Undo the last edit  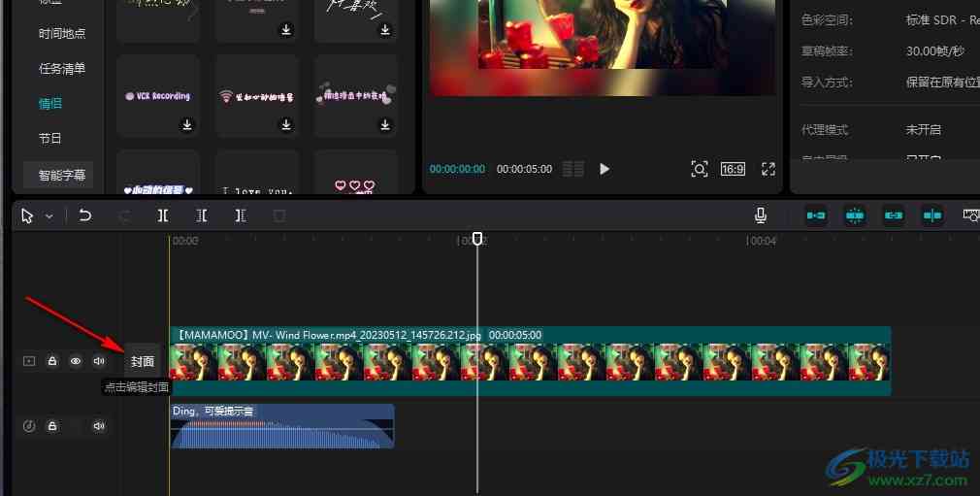[85, 215]
